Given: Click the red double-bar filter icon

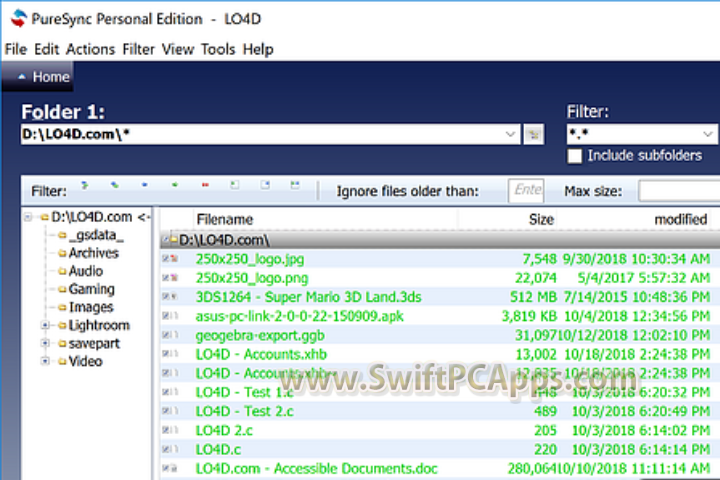Looking at the screenshot, I should [x=205, y=185].
